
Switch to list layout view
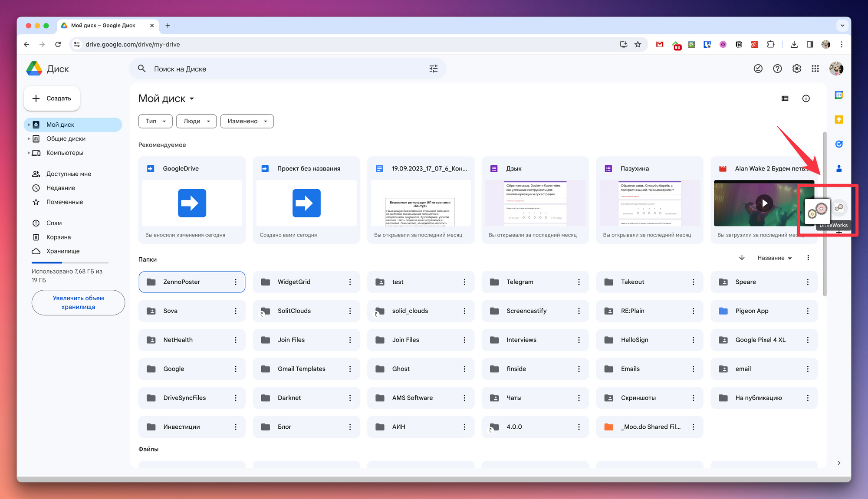point(785,98)
